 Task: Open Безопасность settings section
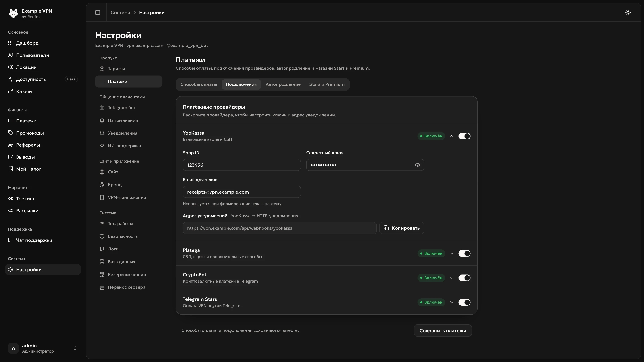(129, 236)
